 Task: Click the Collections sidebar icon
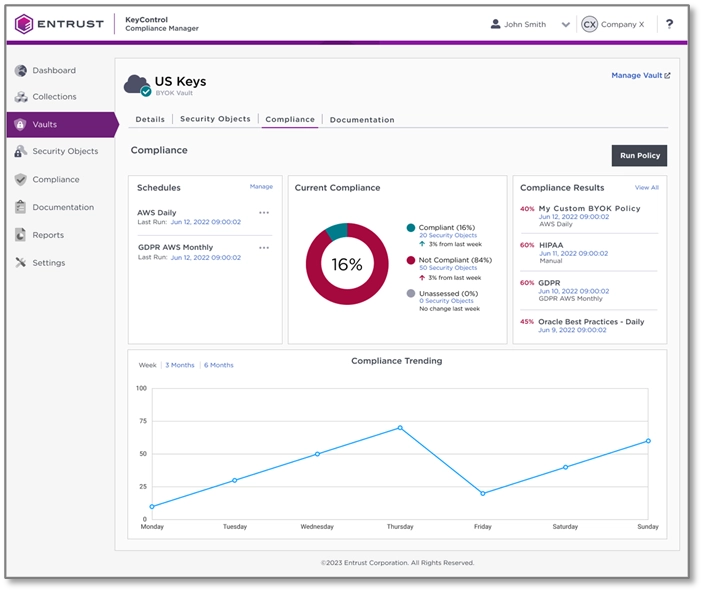[x=21, y=96]
